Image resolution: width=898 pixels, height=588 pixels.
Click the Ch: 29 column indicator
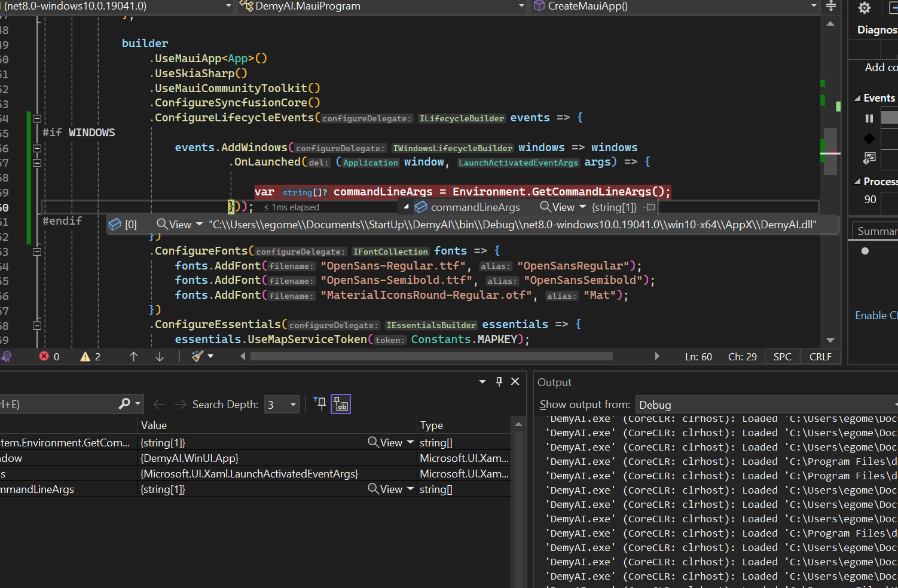point(742,357)
